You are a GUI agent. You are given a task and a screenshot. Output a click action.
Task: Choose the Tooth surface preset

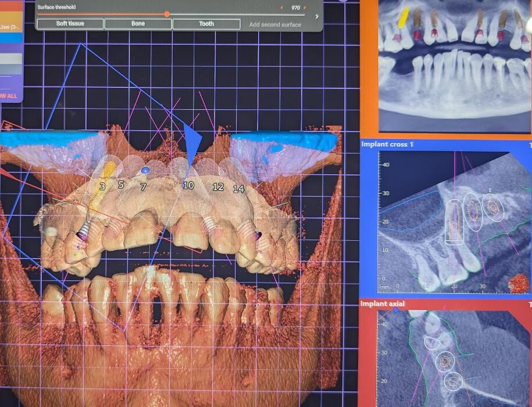(206, 24)
